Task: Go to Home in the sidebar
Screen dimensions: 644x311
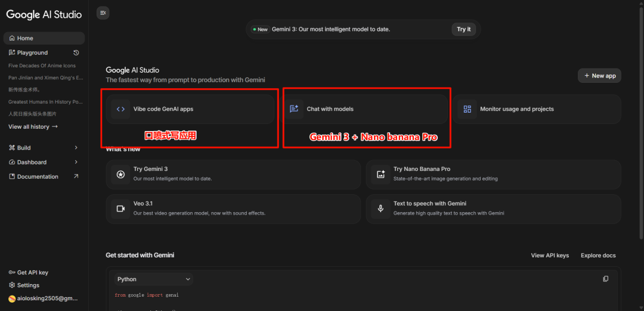Action: click(x=44, y=38)
